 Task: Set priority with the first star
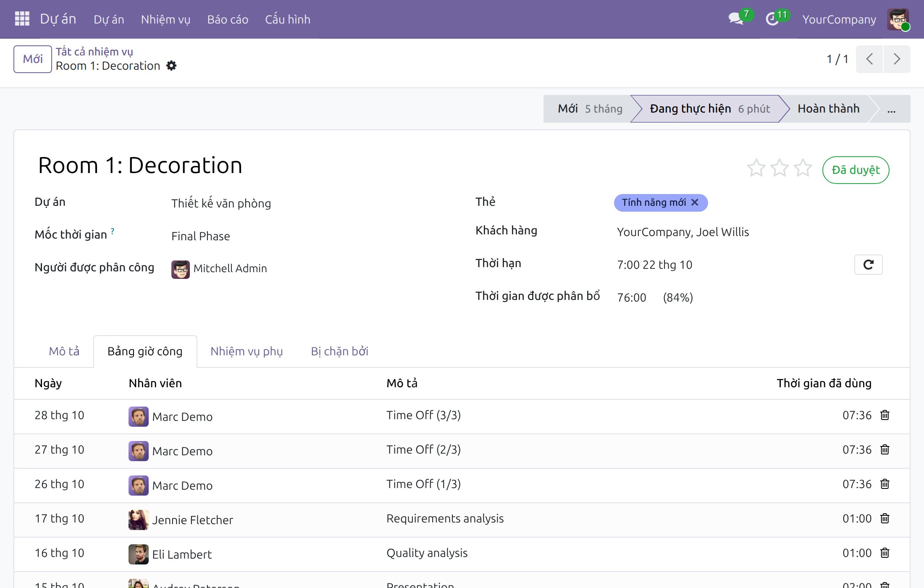click(x=756, y=168)
